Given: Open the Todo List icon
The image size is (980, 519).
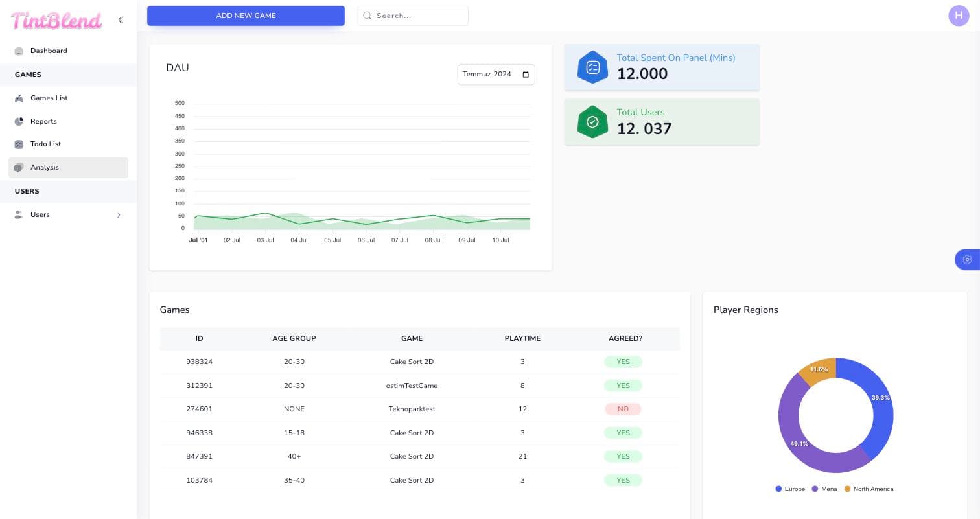Looking at the screenshot, I should tap(19, 144).
